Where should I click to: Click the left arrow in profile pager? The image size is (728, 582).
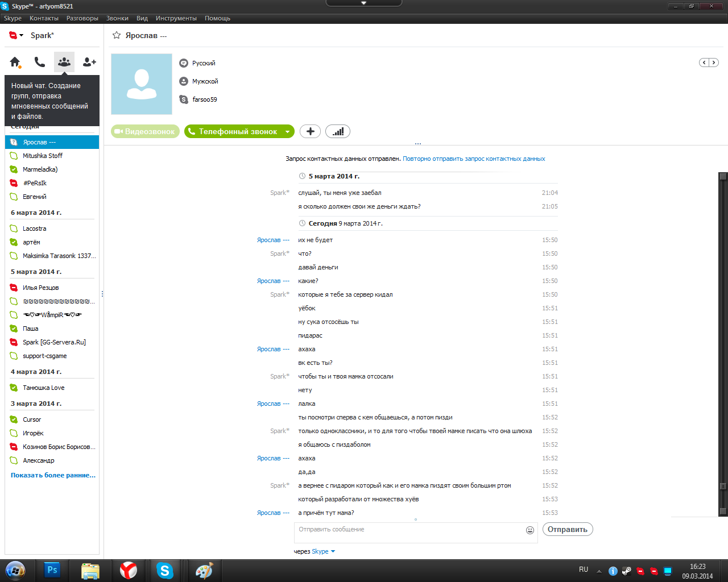[704, 63]
